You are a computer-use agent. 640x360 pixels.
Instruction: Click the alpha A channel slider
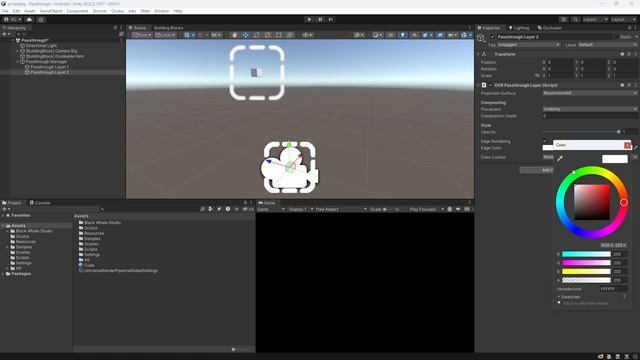click(x=586, y=280)
